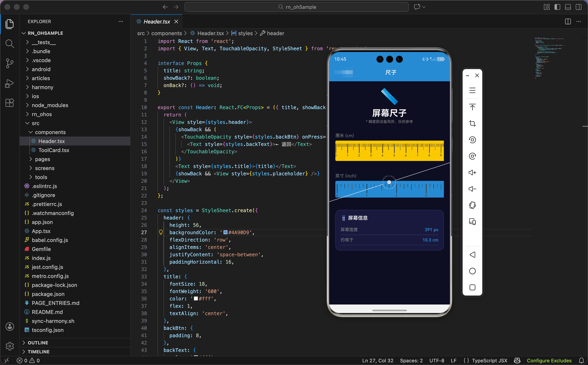
Task: Toggle bottom panel layout button
Action: pos(568,7)
